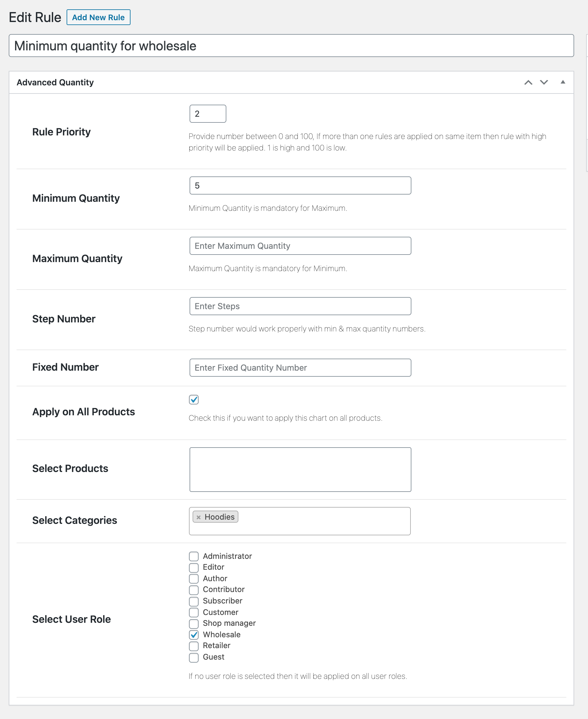Click the Minimum Quantity input field
This screenshot has height=719, width=588.
click(300, 185)
